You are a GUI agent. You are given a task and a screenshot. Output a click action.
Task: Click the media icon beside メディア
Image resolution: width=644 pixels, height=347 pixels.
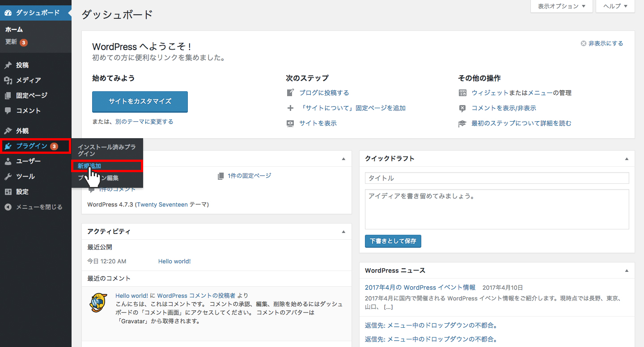coord(8,80)
